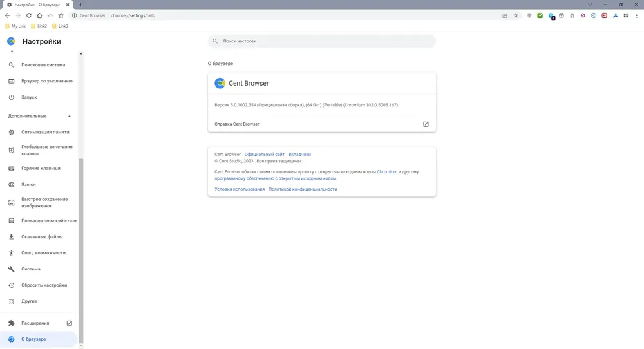Open Расширения in a new page

[x=39, y=323]
